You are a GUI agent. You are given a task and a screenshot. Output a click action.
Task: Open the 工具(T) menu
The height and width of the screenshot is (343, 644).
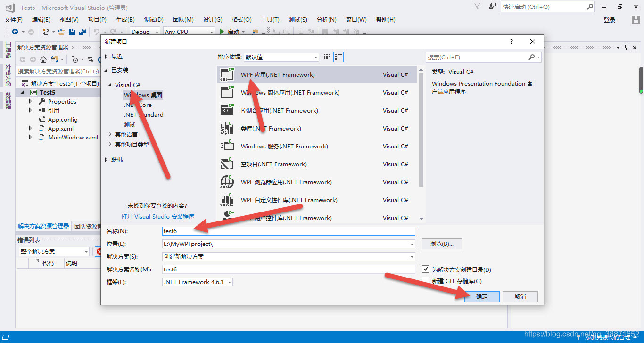click(x=270, y=20)
